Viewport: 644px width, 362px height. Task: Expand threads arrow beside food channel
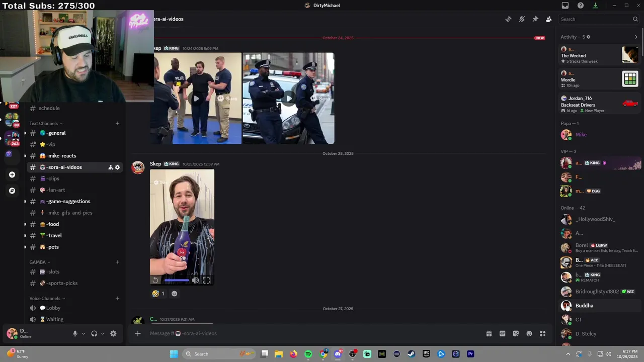pyautogui.click(x=25, y=224)
